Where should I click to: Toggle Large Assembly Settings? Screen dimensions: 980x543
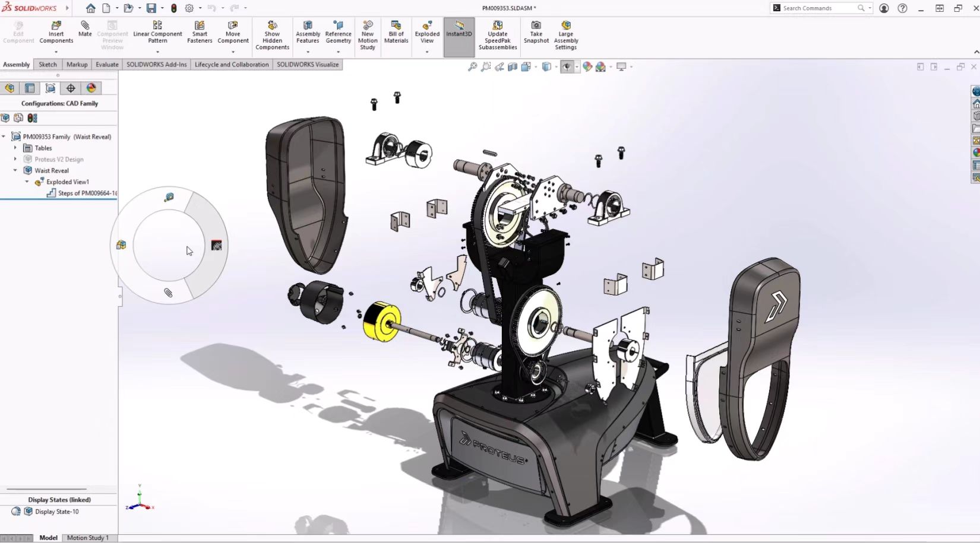565,35
